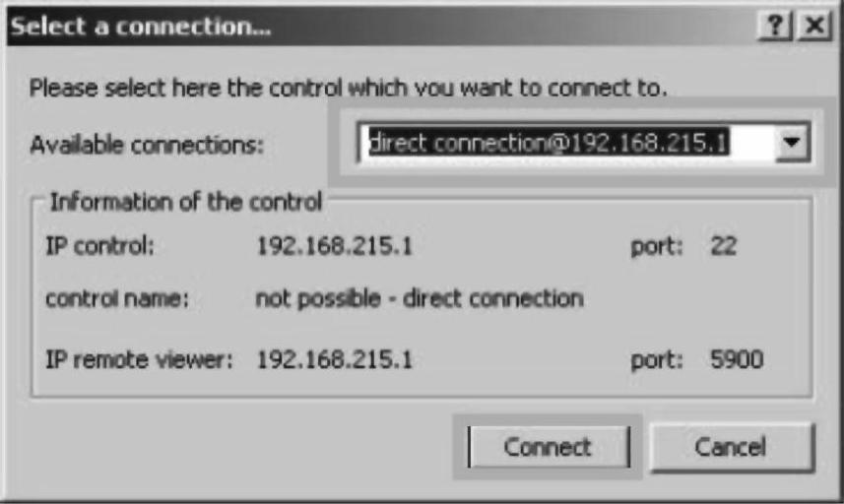
Task: Open the Available connections dropdown arrow
Action: 792,143
